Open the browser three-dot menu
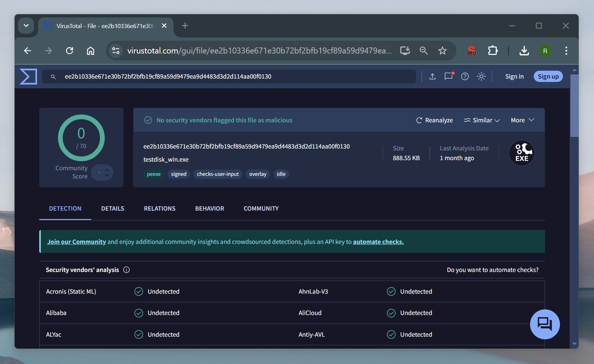The width and height of the screenshot is (594, 364). [566, 51]
